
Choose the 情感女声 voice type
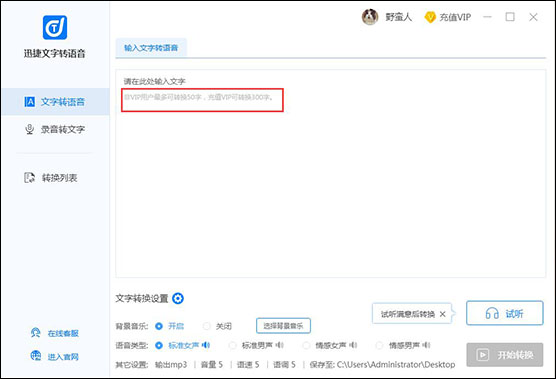(306, 345)
